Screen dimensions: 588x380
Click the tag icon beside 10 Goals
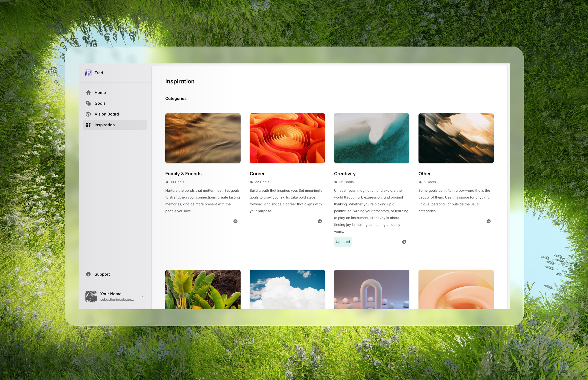pyautogui.click(x=167, y=182)
